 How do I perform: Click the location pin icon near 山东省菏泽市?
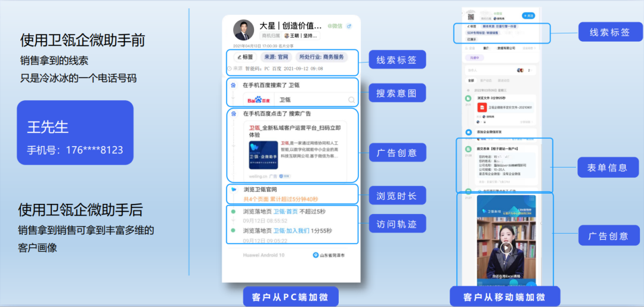point(316,255)
